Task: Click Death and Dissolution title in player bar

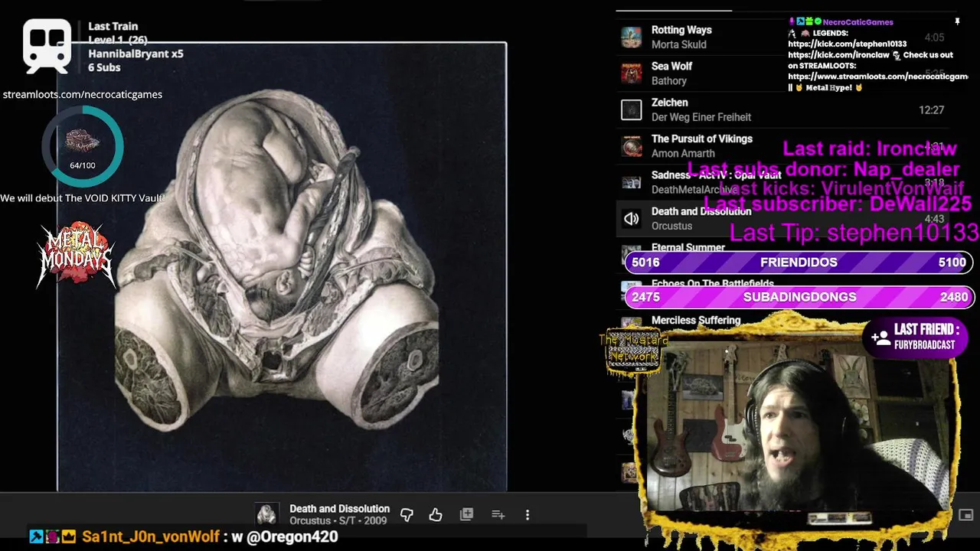Action: 339,509
